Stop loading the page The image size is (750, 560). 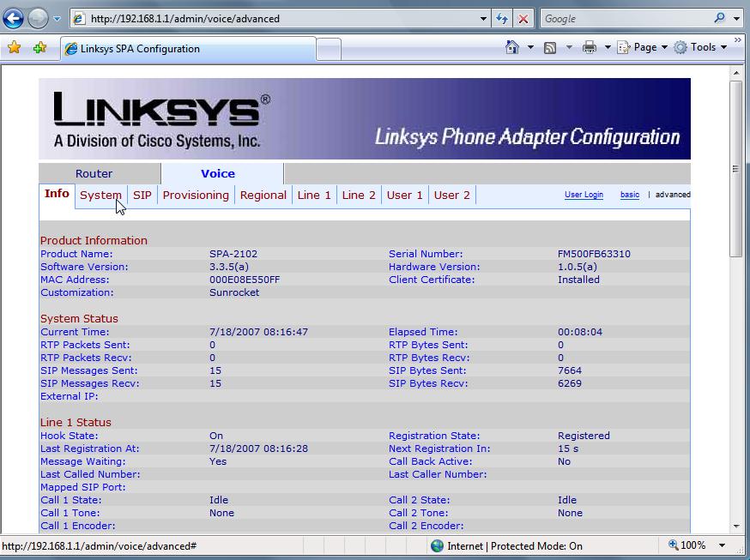(525, 18)
